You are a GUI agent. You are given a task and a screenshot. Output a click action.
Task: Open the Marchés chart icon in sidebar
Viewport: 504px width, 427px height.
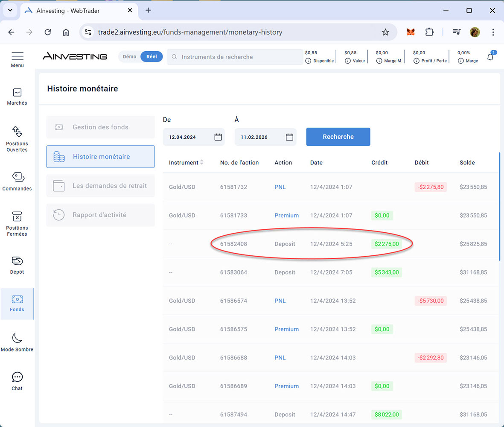click(17, 93)
